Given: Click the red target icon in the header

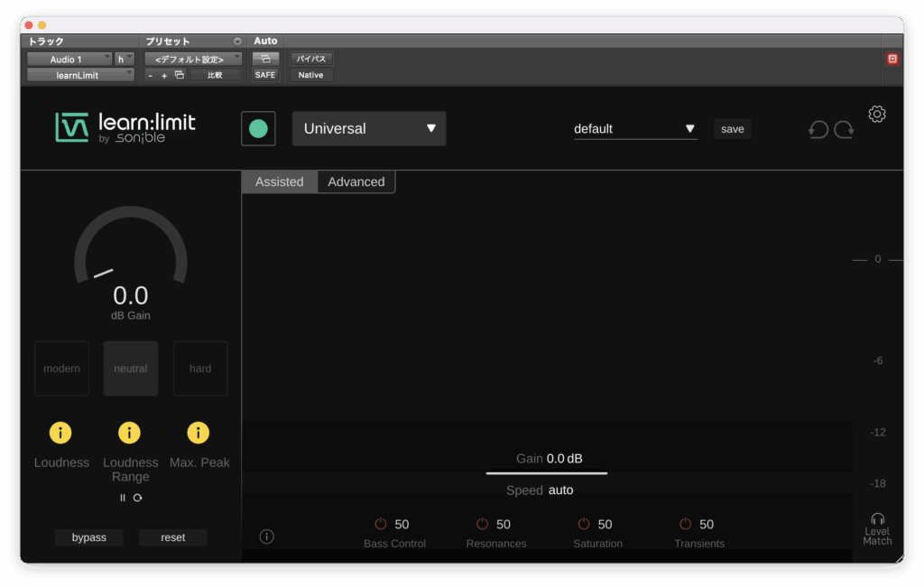Looking at the screenshot, I should click(x=892, y=59).
